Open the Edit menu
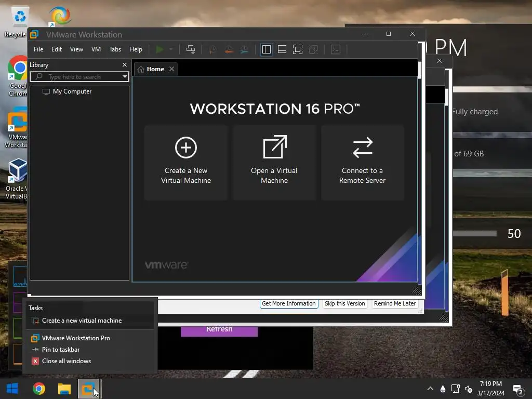The image size is (532, 399). [56, 49]
